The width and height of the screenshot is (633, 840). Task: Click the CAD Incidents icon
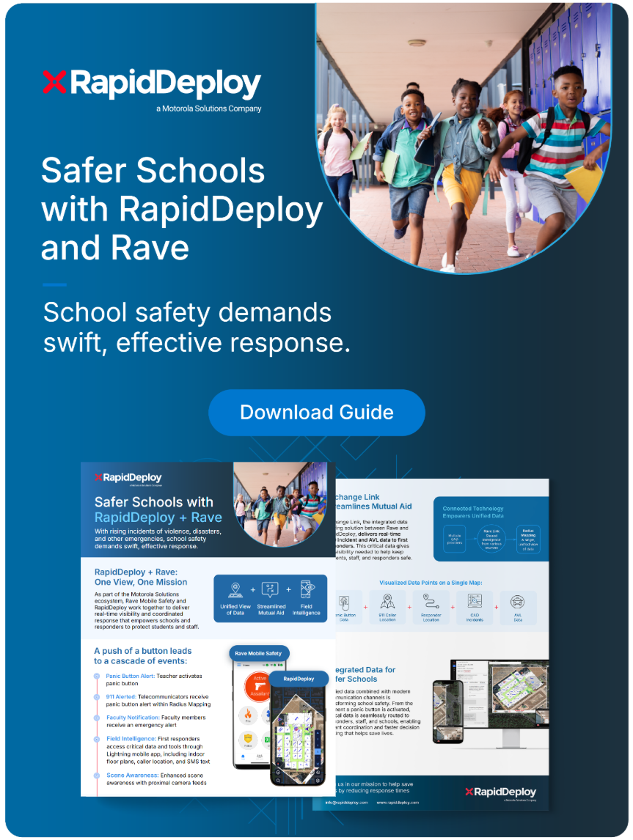pyautogui.click(x=475, y=602)
